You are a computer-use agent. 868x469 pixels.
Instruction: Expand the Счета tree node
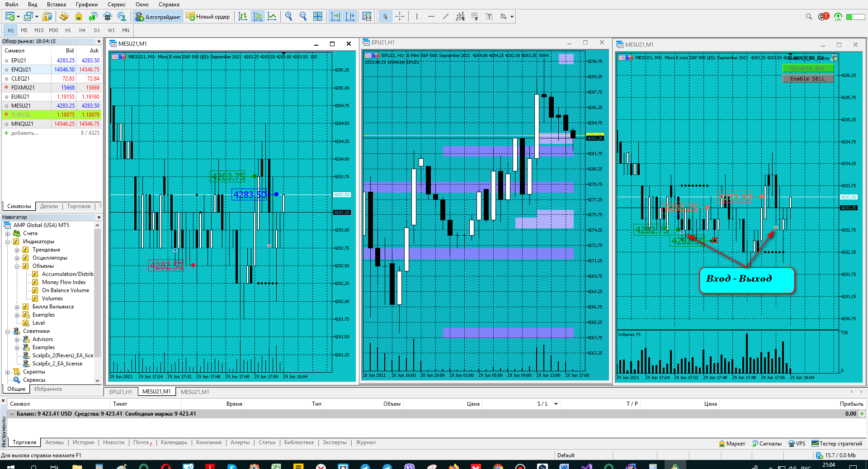(7, 234)
